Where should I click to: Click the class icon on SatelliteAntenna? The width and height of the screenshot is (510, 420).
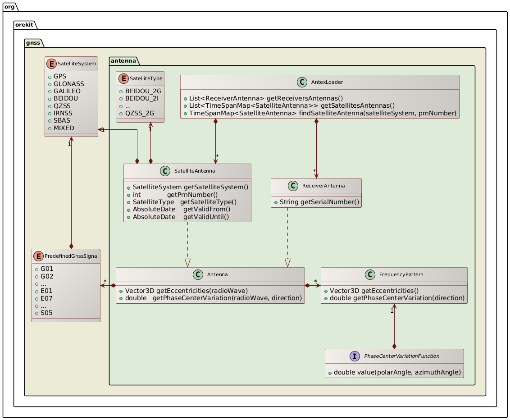[x=165, y=171]
